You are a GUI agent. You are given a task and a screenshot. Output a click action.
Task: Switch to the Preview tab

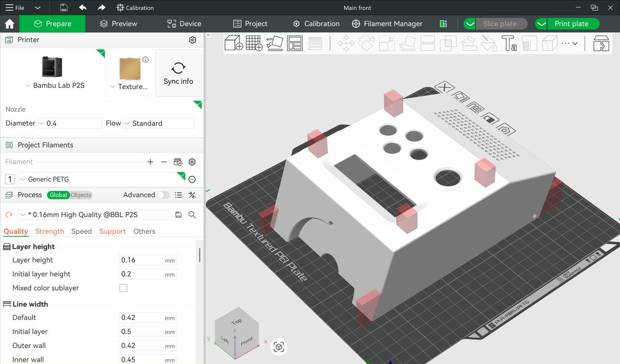(118, 24)
